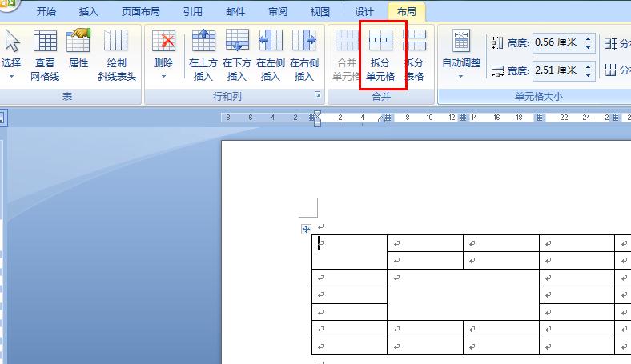Click the row height icon beside 高度
The image size is (631, 364).
click(497, 42)
